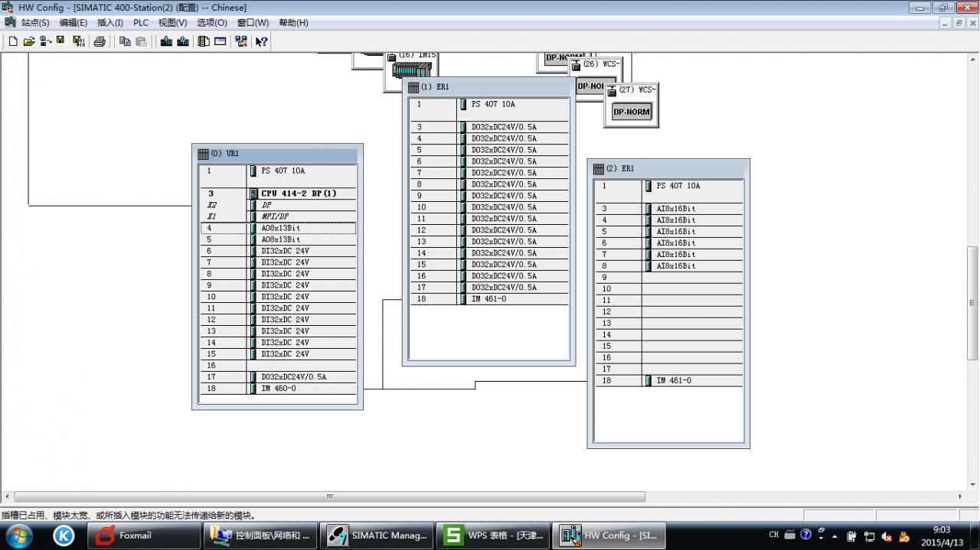Print the configuration using the printer icon
980x550 pixels.
tap(100, 41)
